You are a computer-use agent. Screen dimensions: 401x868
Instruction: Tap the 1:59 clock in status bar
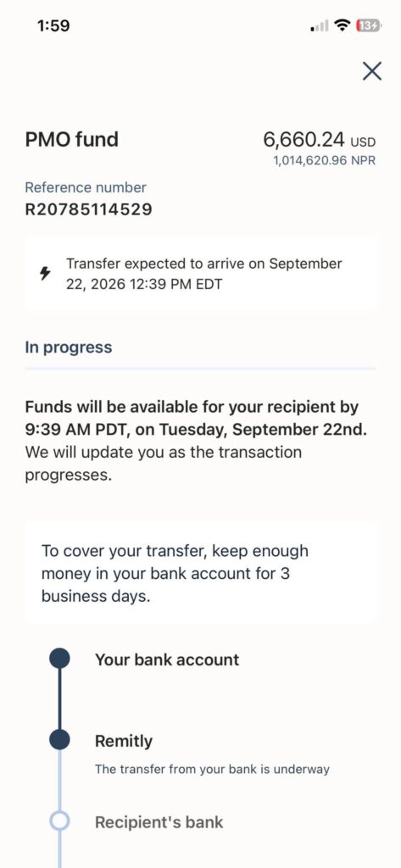pos(53,25)
